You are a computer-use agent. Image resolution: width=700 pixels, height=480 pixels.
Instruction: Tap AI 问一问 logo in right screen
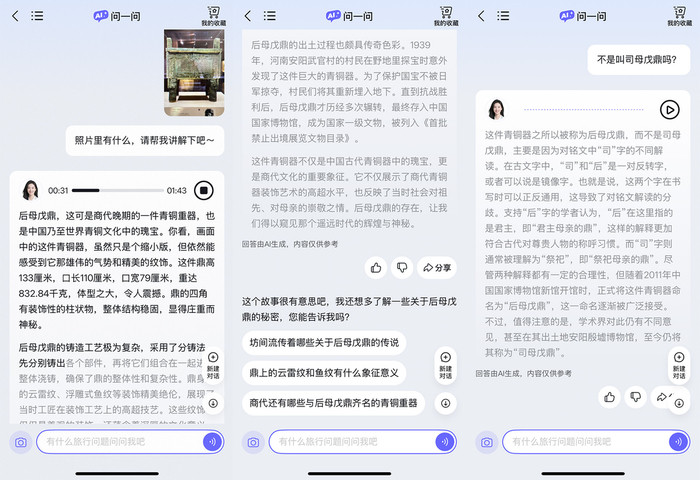point(583,17)
